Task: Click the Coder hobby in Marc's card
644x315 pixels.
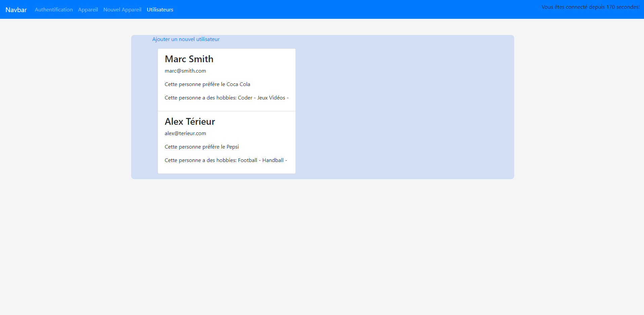Action: [245, 98]
